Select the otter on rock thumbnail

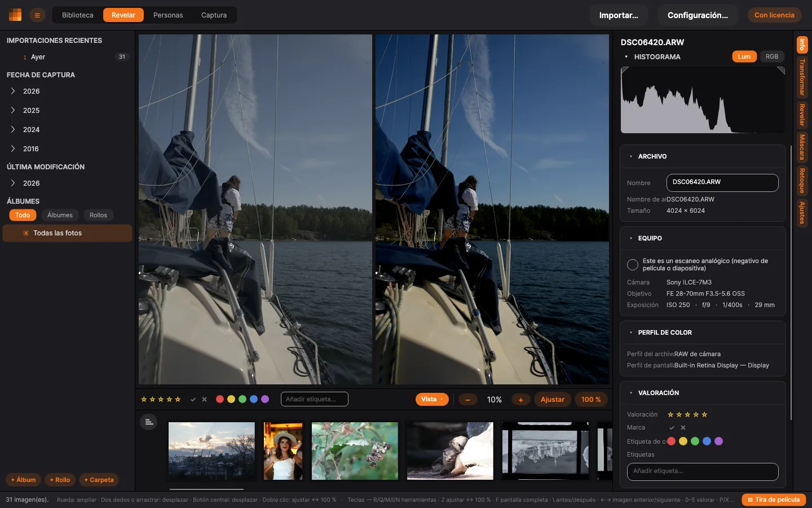tap(450, 451)
